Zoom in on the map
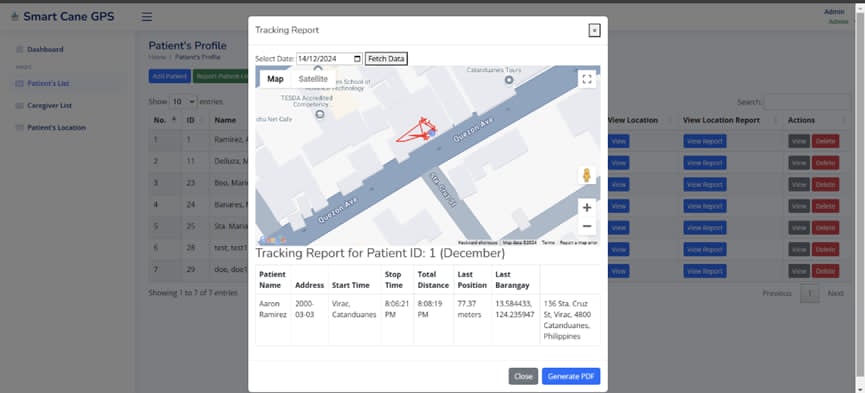Viewport: 865px width, 393px height. pyautogui.click(x=587, y=208)
